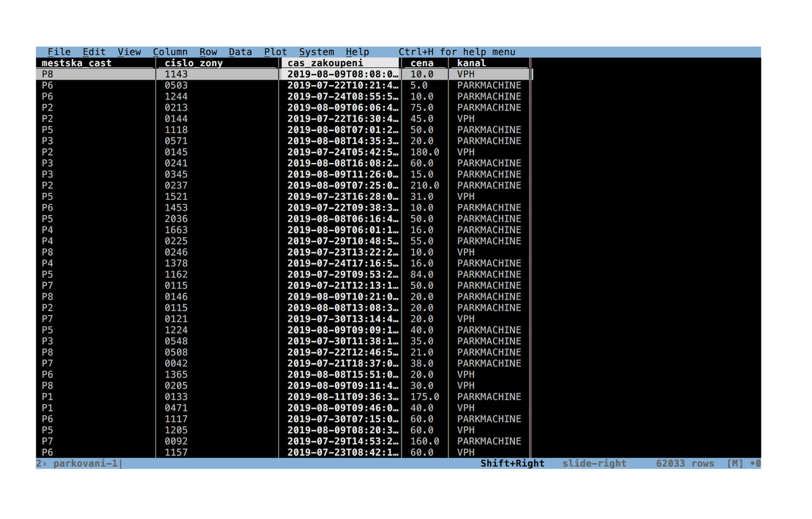This screenshot has width=812, height=519.
Task: Open the Column menu
Action: pyautogui.click(x=170, y=52)
